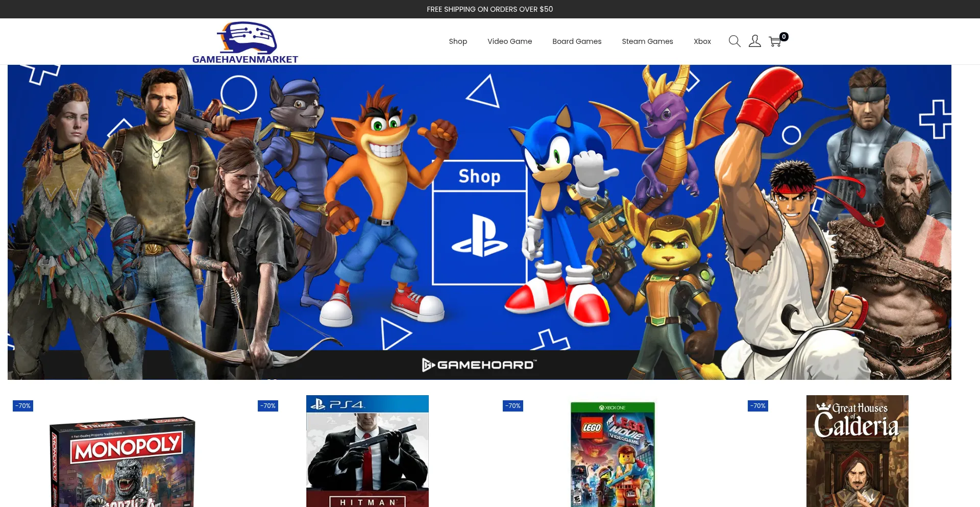Open the LEGO Movie Videogame product image
Image resolution: width=980 pixels, height=507 pixels.
[x=612, y=454]
